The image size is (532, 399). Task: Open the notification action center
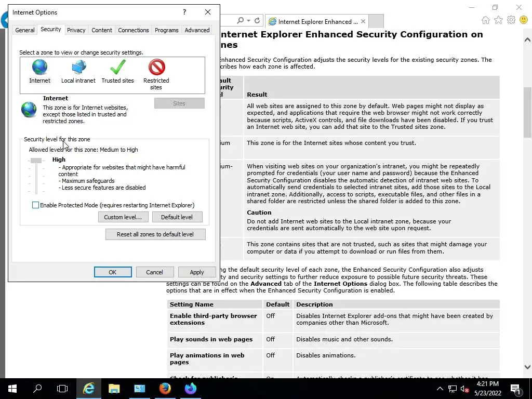515,389
